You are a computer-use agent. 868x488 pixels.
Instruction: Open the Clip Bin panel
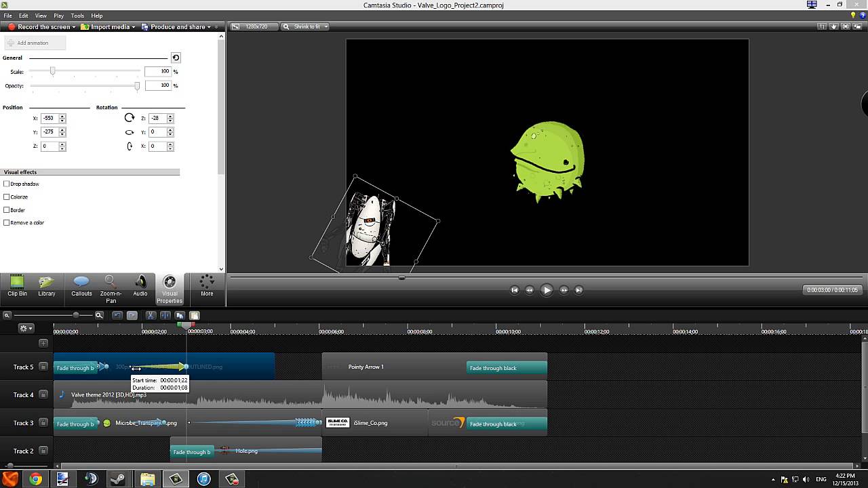[x=17, y=287]
